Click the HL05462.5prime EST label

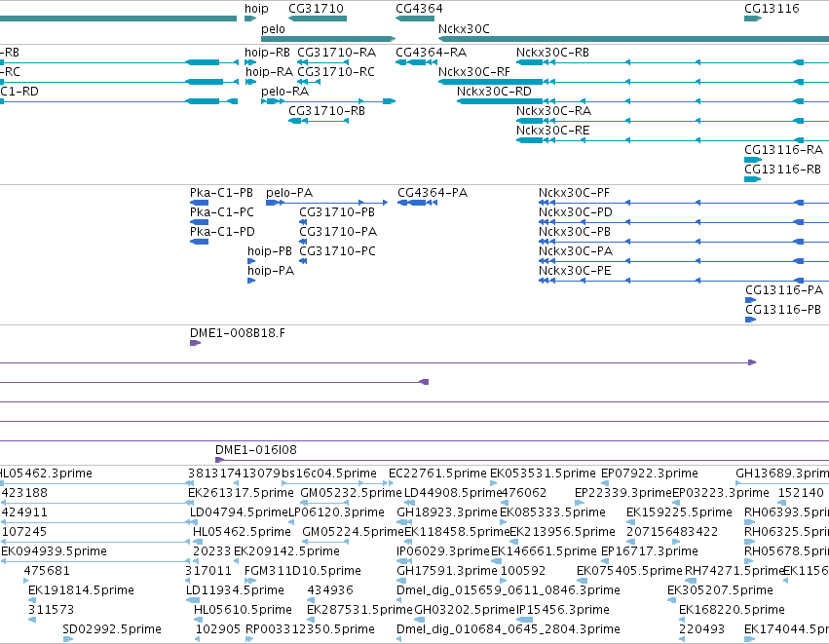click(x=242, y=532)
